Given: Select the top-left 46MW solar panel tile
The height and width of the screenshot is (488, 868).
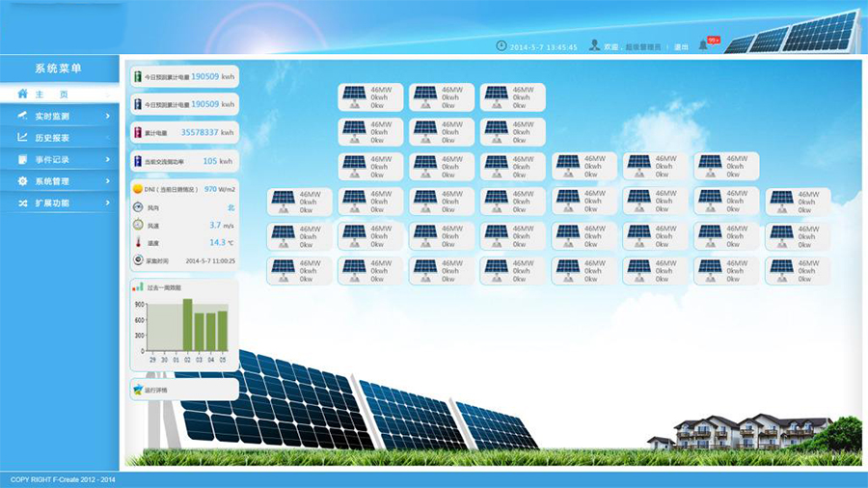Looking at the screenshot, I should coord(370,97).
